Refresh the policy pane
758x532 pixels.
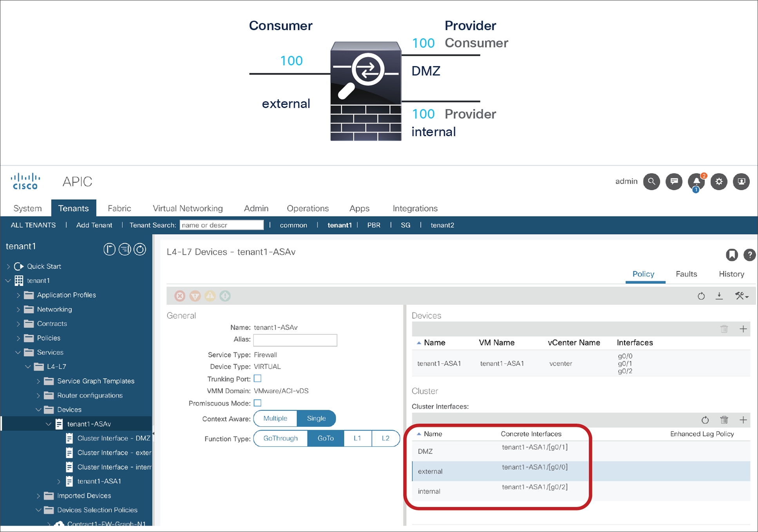coord(701,296)
